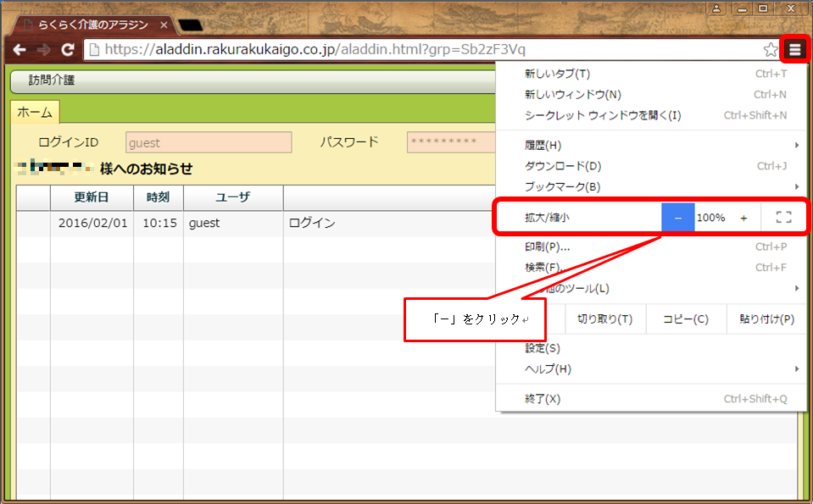This screenshot has width=813, height=504.
Task: Open シークレット ウィンドウを開く(I)
Action: coord(602,115)
